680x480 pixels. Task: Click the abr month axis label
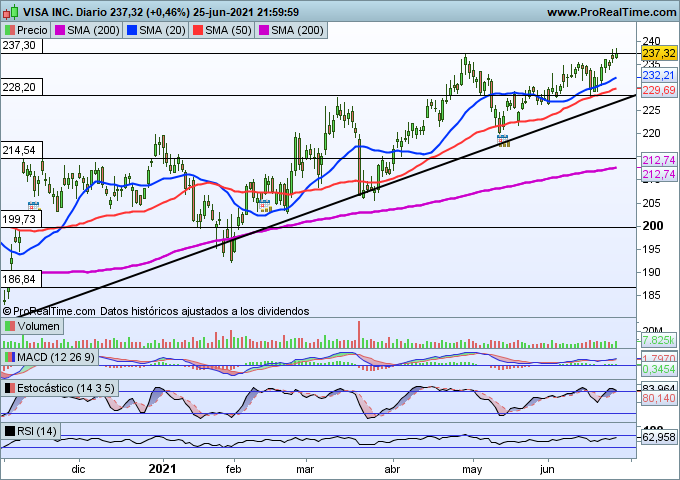pos(392,469)
